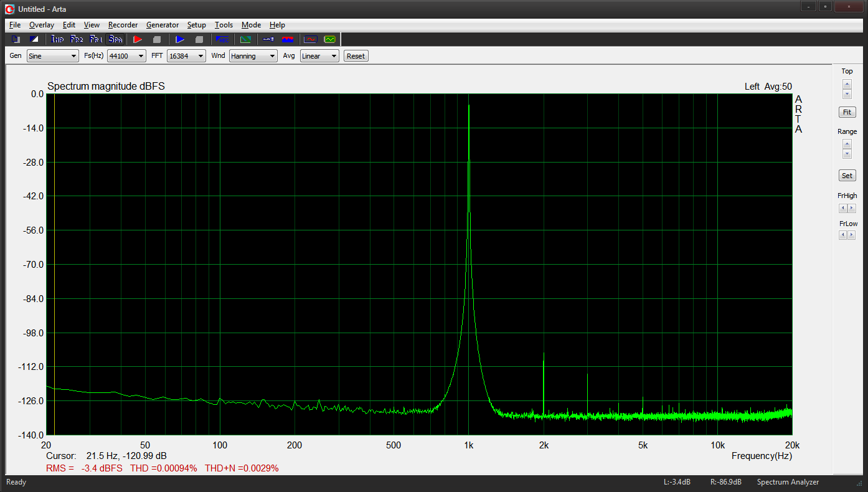
Task: Click the blue bar-connector toolbar icon
Action: click(268, 39)
